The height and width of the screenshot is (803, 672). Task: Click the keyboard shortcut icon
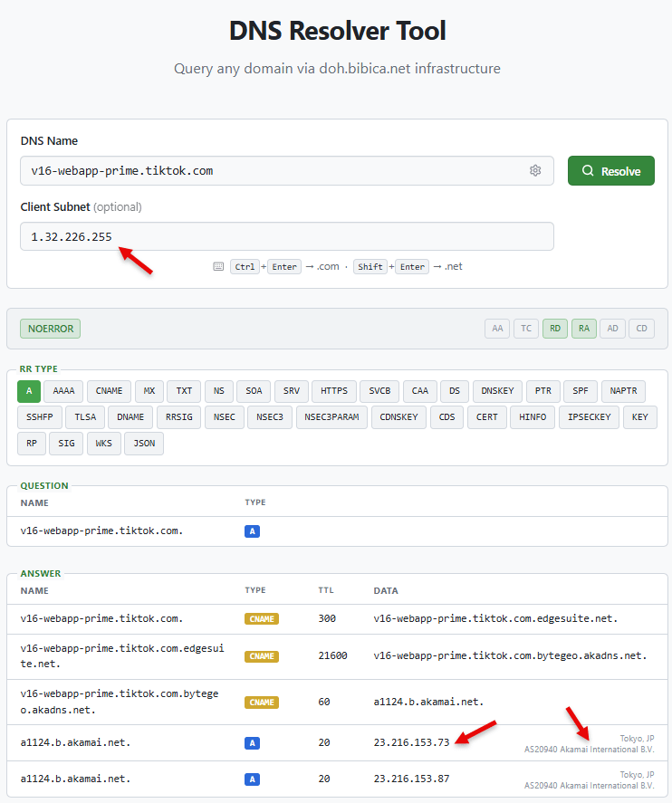point(218,267)
